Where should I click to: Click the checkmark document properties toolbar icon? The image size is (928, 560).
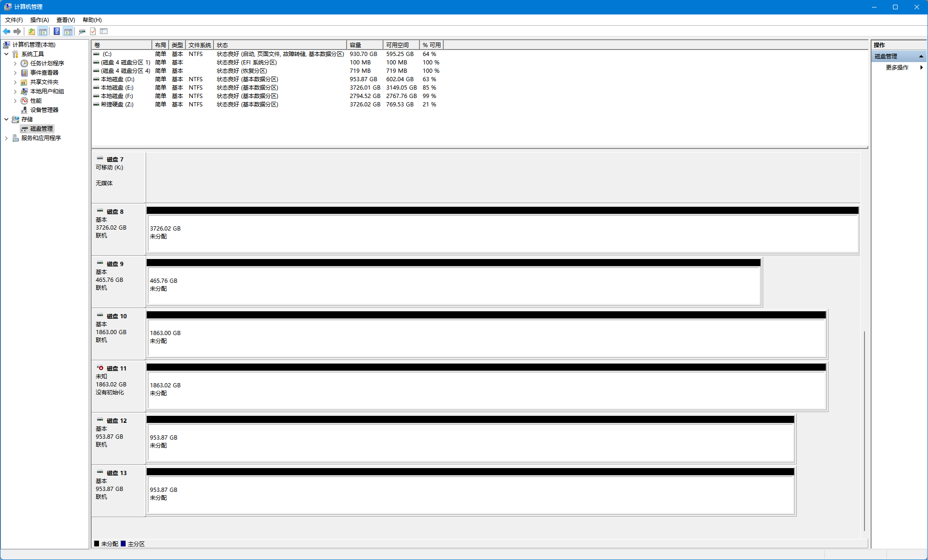click(93, 31)
